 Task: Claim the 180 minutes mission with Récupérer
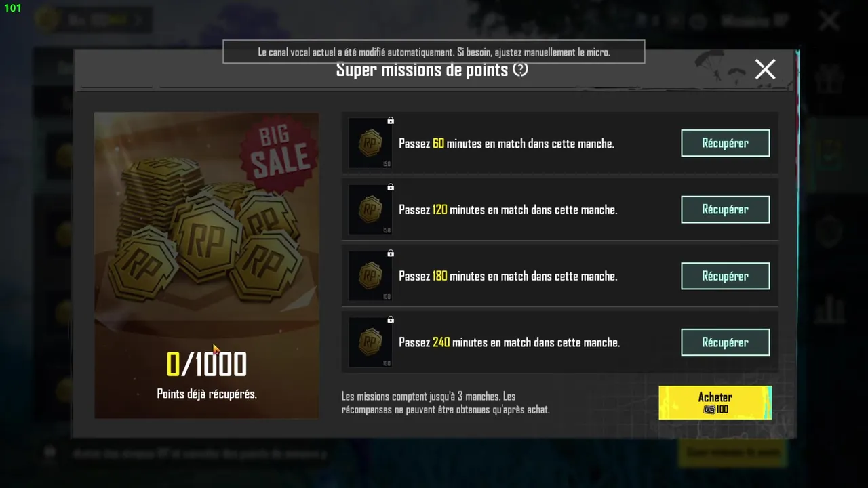[x=725, y=276]
